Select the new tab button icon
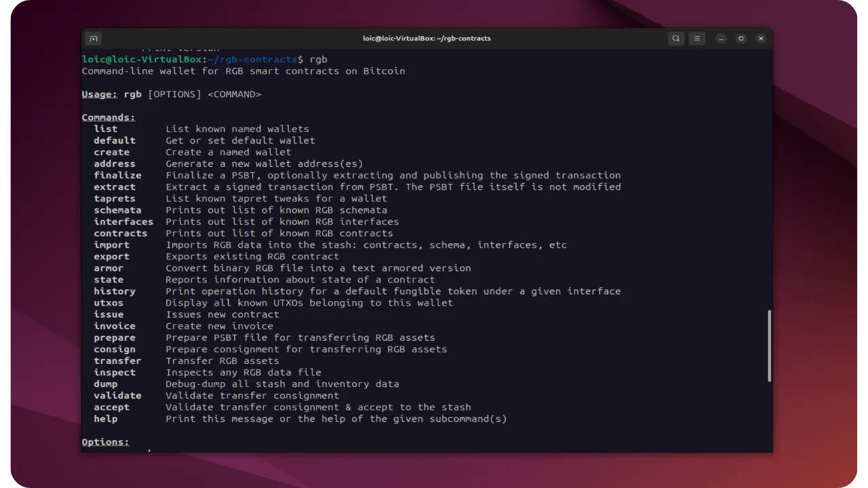 pos(93,39)
